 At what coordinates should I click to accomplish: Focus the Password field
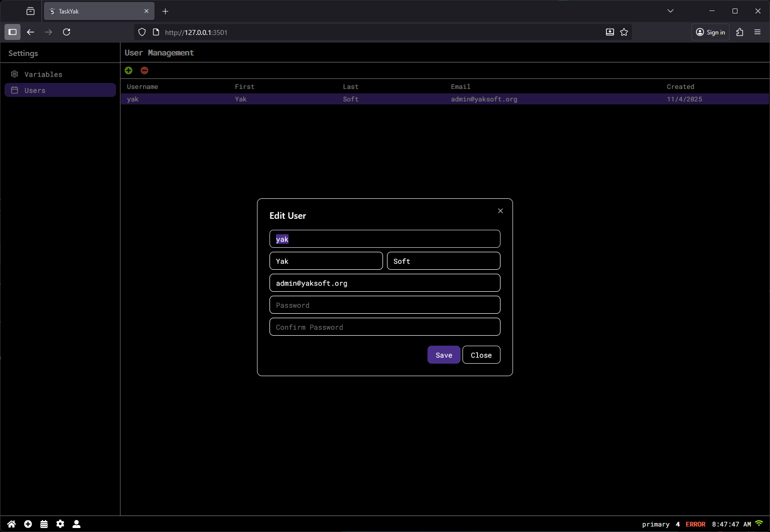pos(384,305)
